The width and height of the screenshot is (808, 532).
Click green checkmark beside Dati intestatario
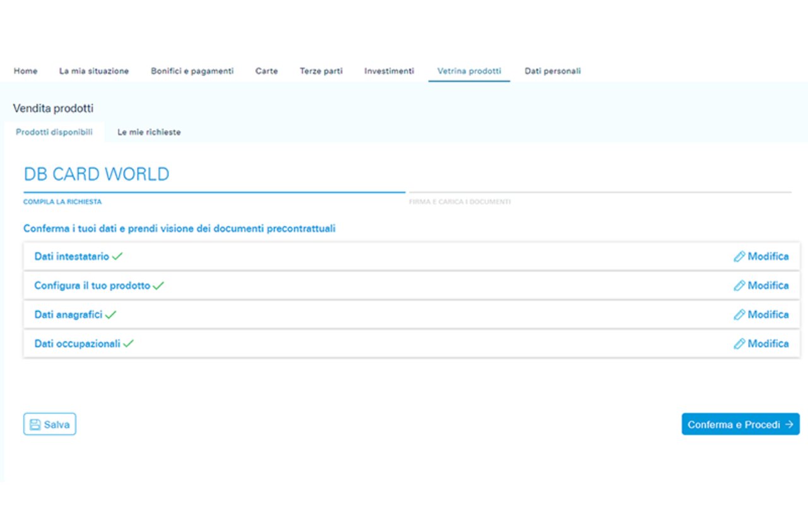point(117,257)
